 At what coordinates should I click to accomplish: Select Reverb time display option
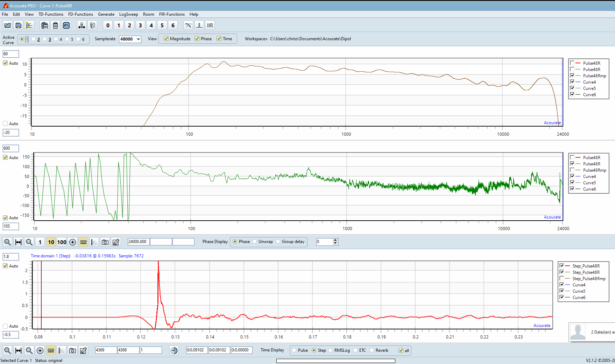click(372, 350)
